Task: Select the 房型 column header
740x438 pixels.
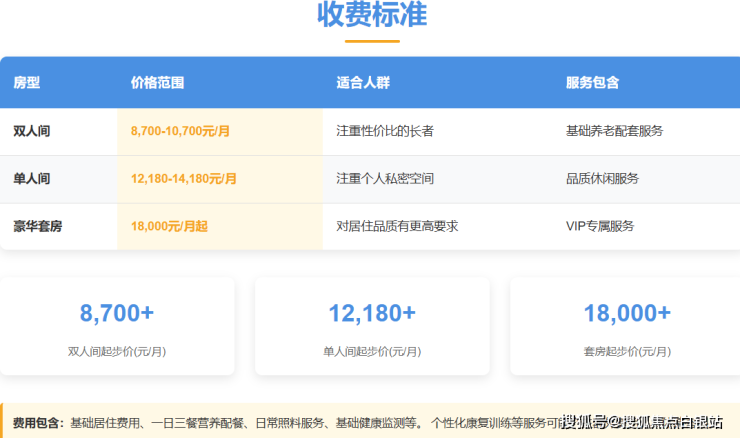Action: coord(27,83)
